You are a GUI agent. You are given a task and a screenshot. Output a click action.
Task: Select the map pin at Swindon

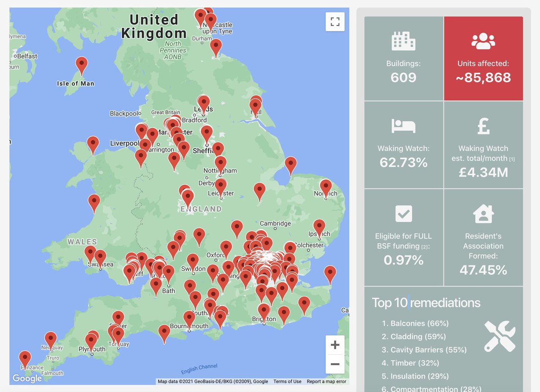tap(193, 263)
